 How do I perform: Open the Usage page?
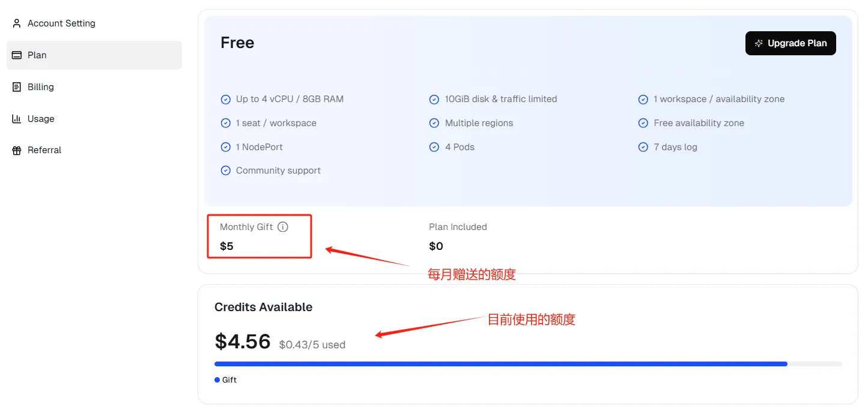pos(41,119)
